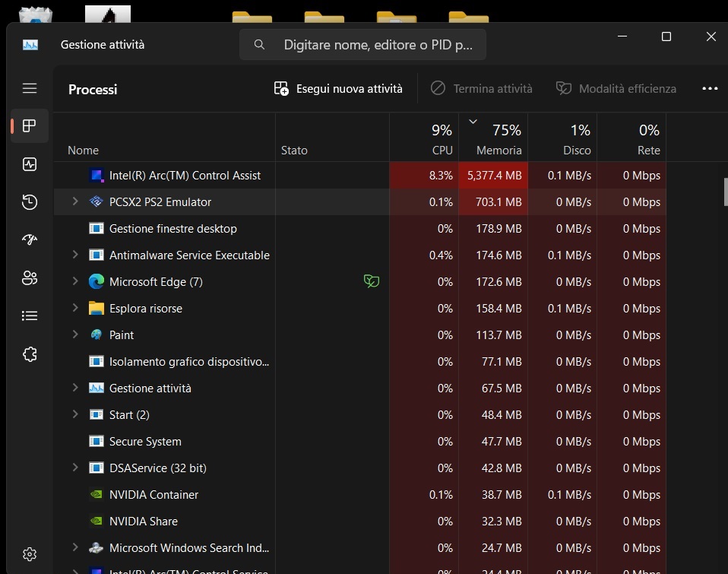Expand the DSAService (32 bit) row
Screen dimensions: 728x574
coord(75,468)
